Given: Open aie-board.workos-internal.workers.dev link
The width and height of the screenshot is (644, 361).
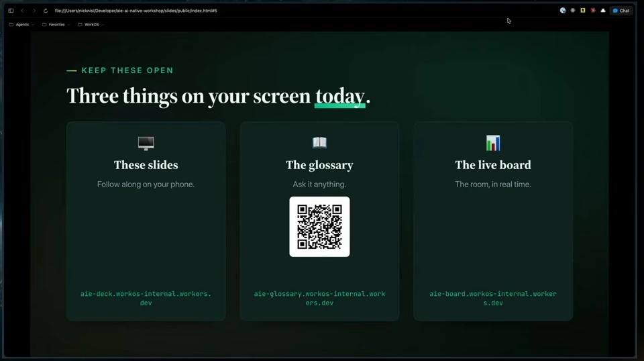Looking at the screenshot, I should [x=493, y=298].
